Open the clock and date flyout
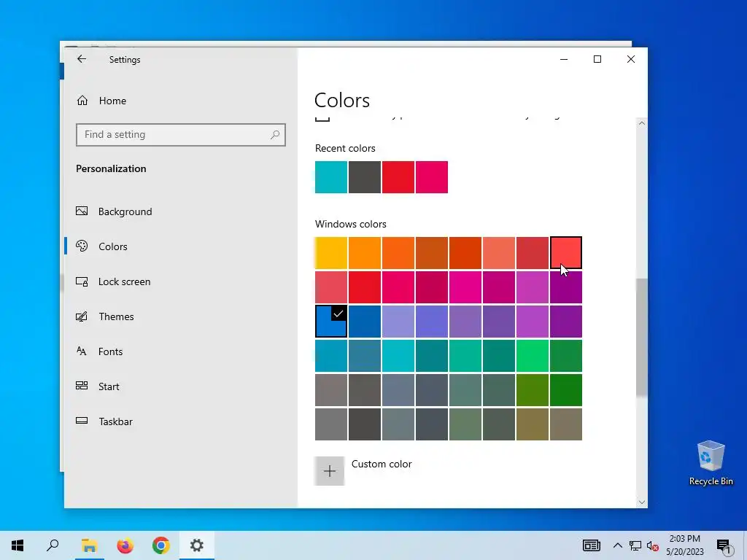This screenshot has width=747, height=560. pyautogui.click(x=684, y=545)
